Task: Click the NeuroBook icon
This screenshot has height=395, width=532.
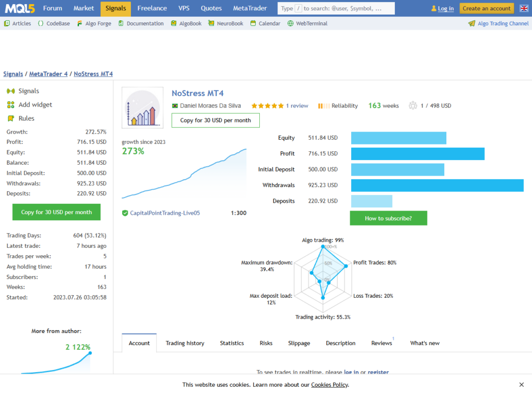Action: click(x=211, y=23)
